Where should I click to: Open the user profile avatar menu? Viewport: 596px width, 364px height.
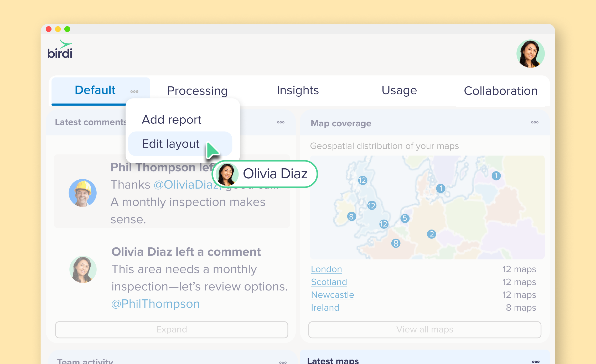530,54
